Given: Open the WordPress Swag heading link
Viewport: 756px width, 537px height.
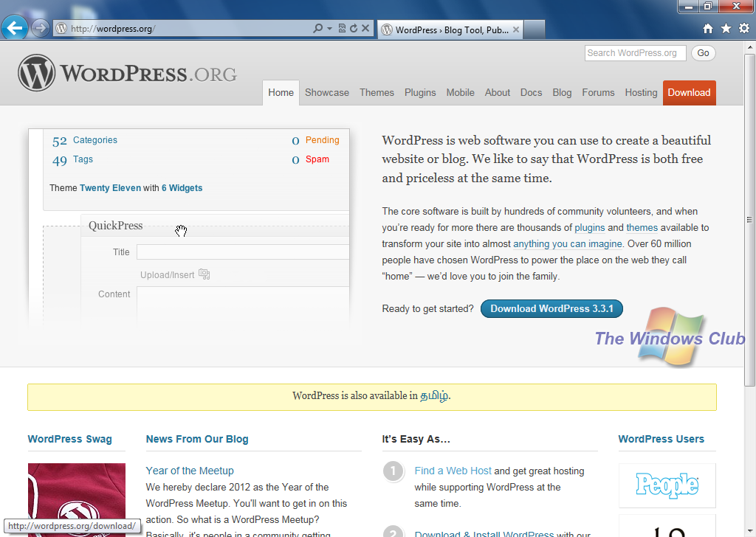Looking at the screenshot, I should pos(70,439).
